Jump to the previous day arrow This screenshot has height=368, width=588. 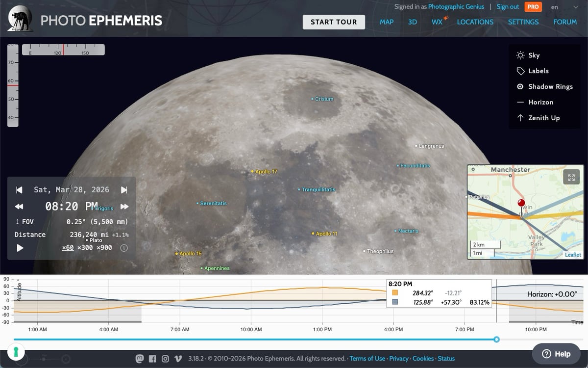click(x=19, y=190)
